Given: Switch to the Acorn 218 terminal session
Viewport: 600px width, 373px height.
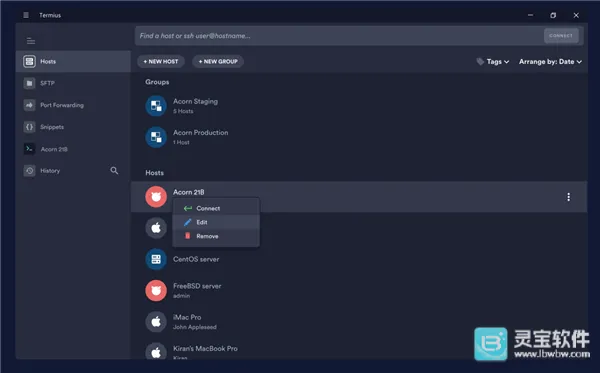Looking at the screenshot, I should click(73, 149).
